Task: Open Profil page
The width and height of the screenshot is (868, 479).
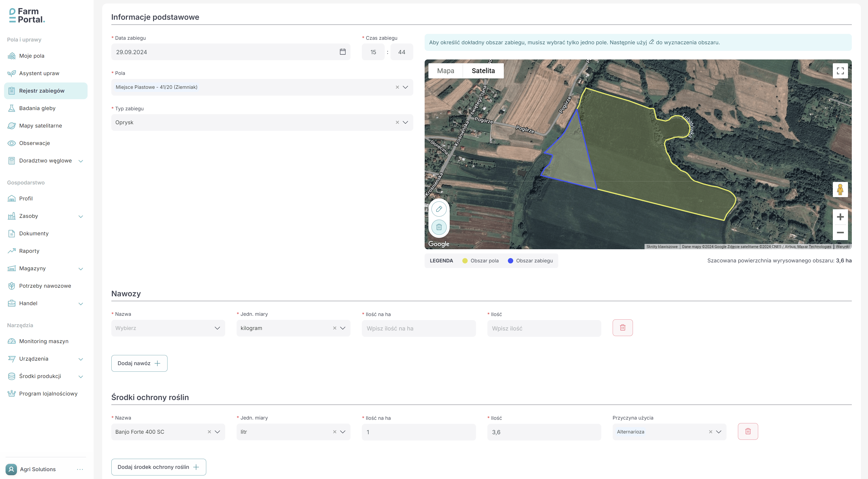Action: coord(46,199)
